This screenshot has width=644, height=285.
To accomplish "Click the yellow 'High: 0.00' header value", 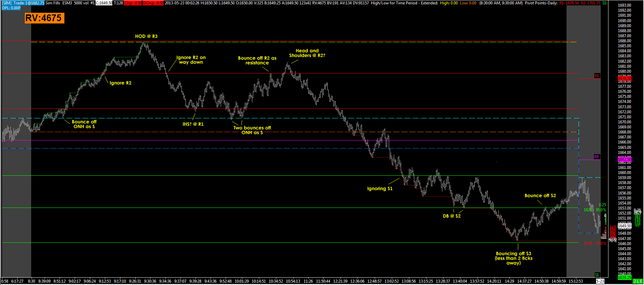I will (449, 3).
